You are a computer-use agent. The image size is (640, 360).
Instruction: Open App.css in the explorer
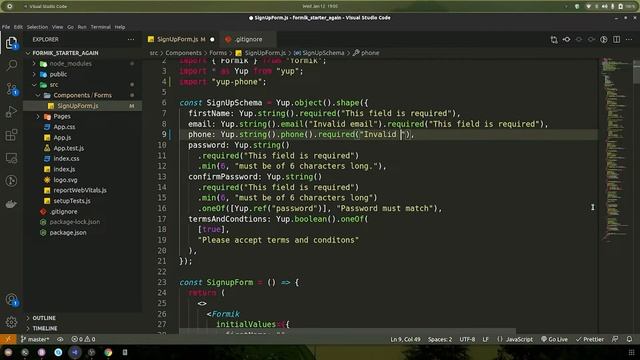coord(64,127)
